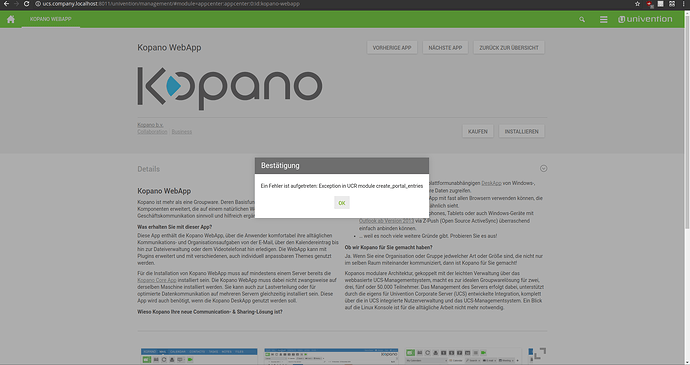This screenshot has width=690, height=365.
Task: Click Zurück zur Übersicht button
Action: (x=509, y=48)
